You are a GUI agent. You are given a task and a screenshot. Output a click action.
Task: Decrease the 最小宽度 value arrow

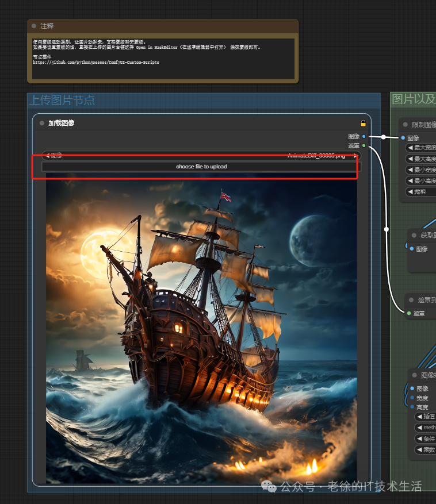(410, 170)
